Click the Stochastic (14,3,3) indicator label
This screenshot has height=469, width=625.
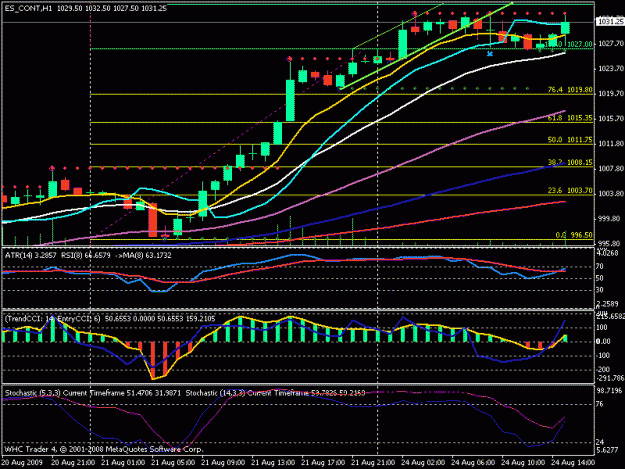(275, 393)
